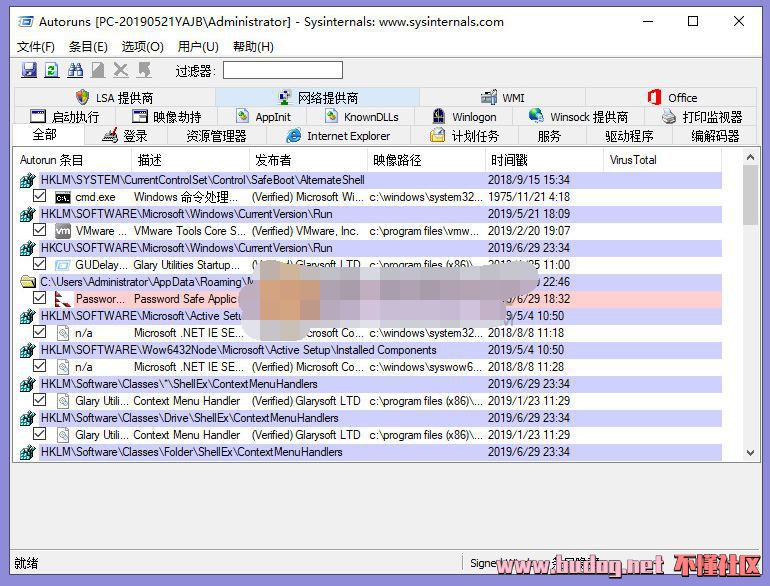Sort by the 描述 column header
This screenshot has width=770, height=586.
191,160
